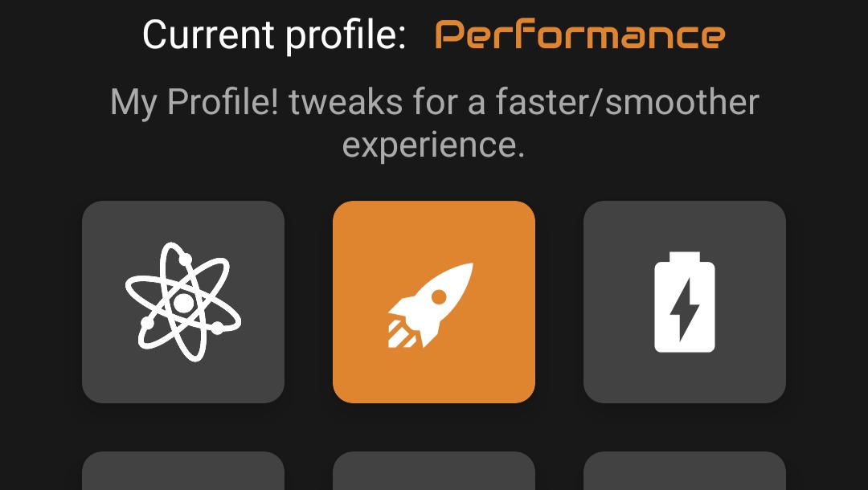
Task: Click the orange Performance profile name
Action: [x=580, y=35]
